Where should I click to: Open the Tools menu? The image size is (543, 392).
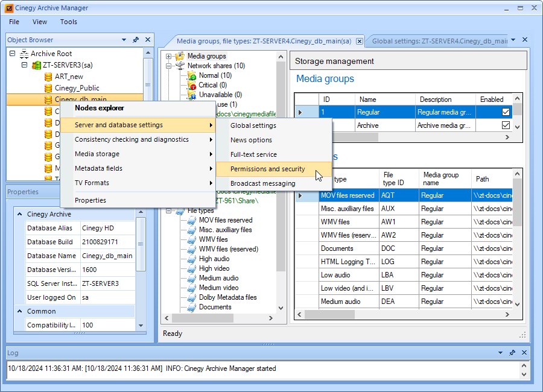coord(69,22)
